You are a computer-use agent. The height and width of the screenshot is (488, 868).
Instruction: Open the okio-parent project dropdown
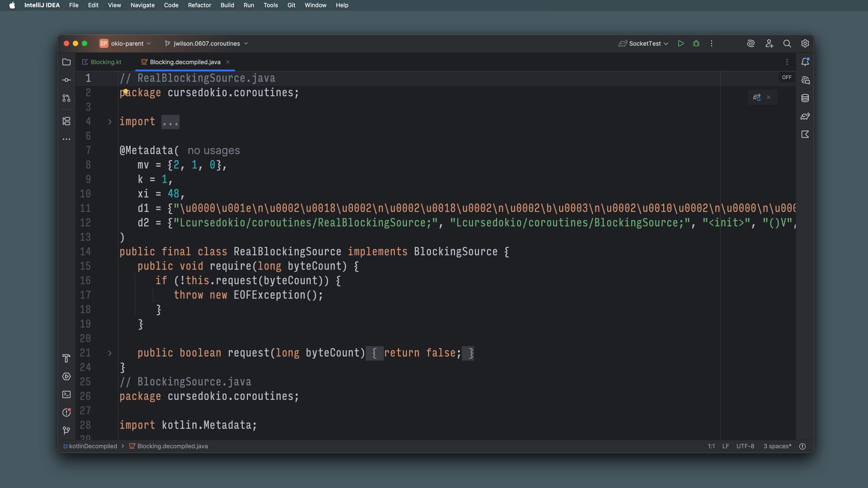tap(125, 43)
